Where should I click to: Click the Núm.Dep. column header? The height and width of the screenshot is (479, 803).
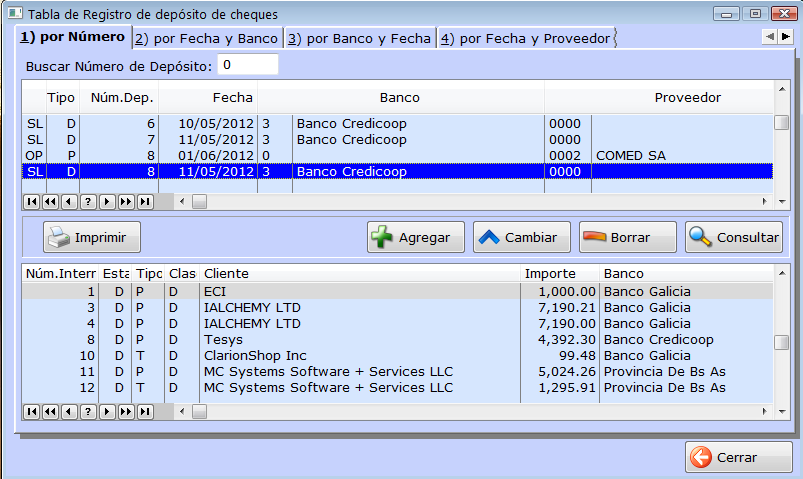(119, 97)
